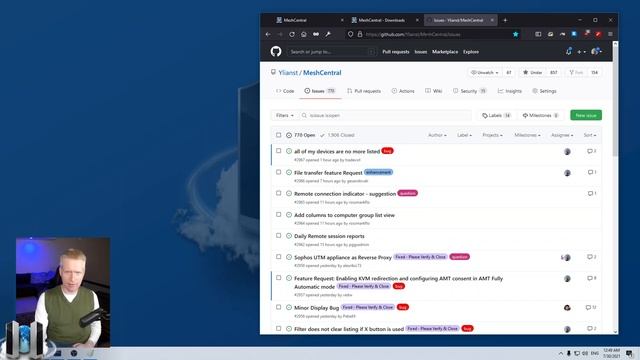Check the 'Feature Request: Enabling KVM' checkbox
This screenshot has width=640, height=360.
pos(278,278)
